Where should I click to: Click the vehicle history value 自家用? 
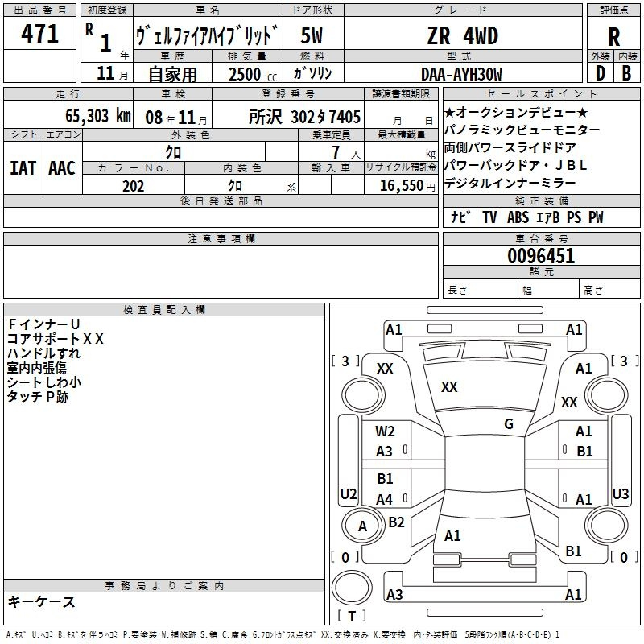coord(172,74)
